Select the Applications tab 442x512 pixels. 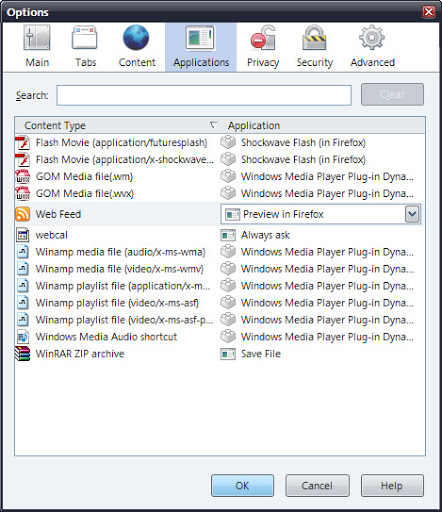click(x=201, y=47)
